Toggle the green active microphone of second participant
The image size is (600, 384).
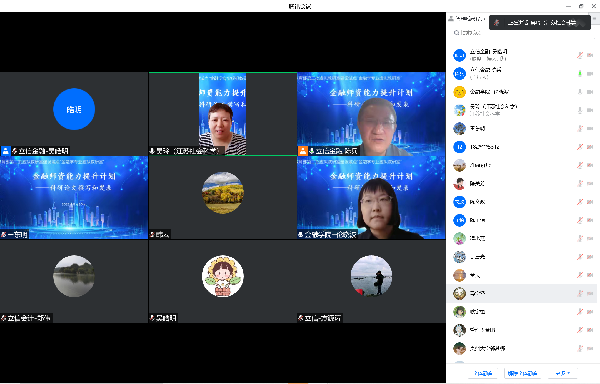580,73
